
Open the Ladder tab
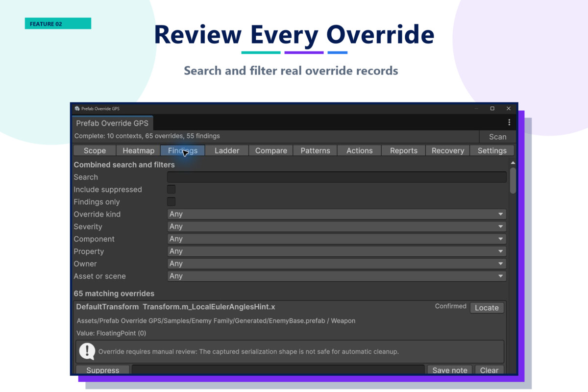point(227,150)
